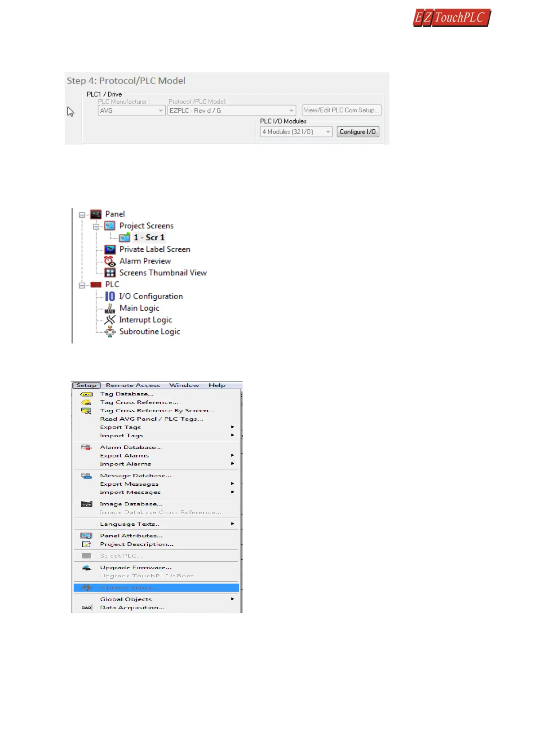Click the Main Logic icon
This screenshot has width=535, height=756.
click(x=110, y=308)
